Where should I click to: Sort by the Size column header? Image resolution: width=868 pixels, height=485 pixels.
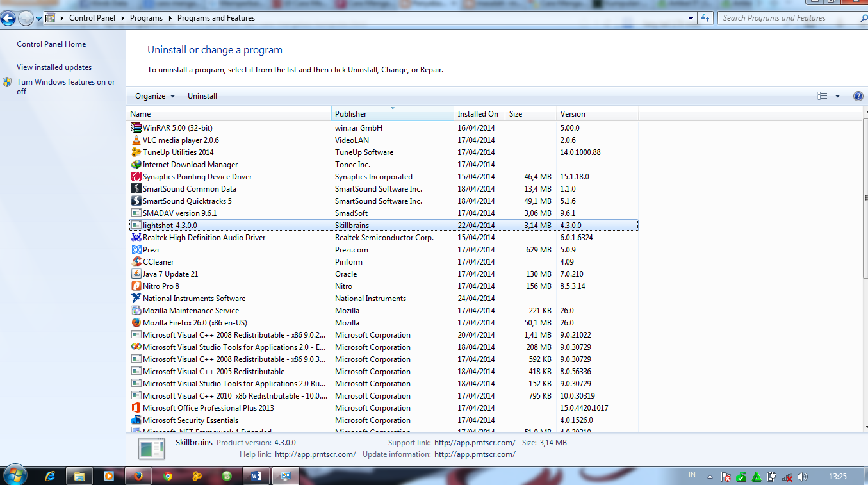(x=531, y=114)
